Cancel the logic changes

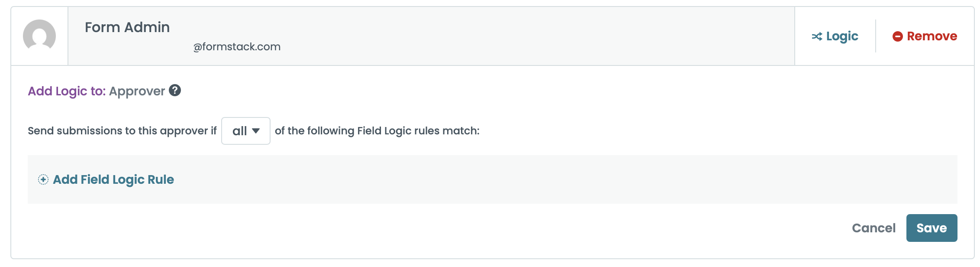pyautogui.click(x=874, y=228)
